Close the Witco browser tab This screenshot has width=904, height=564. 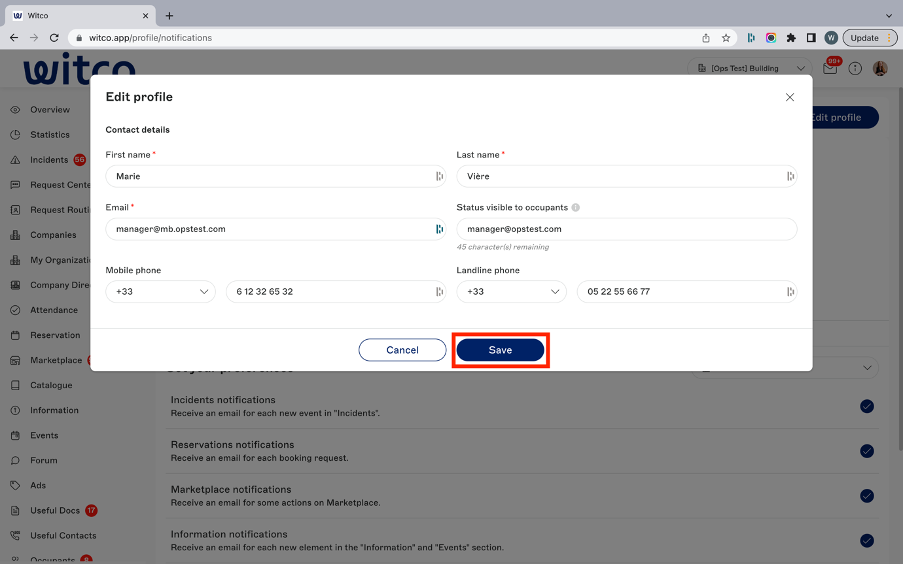coord(145,16)
